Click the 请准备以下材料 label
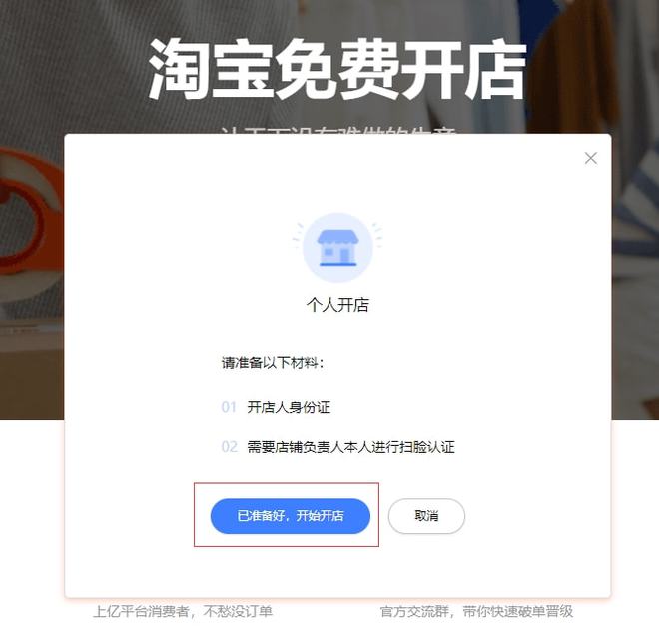This screenshot has width=659, height=644. (x=273, y=363)
